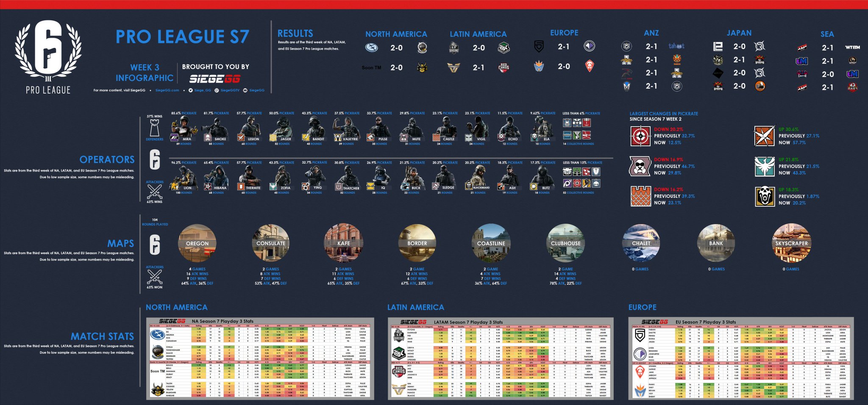This screenshot has height=405, width=868.
Task: Select the Ela operator portrait
Action: pos(542,129)
